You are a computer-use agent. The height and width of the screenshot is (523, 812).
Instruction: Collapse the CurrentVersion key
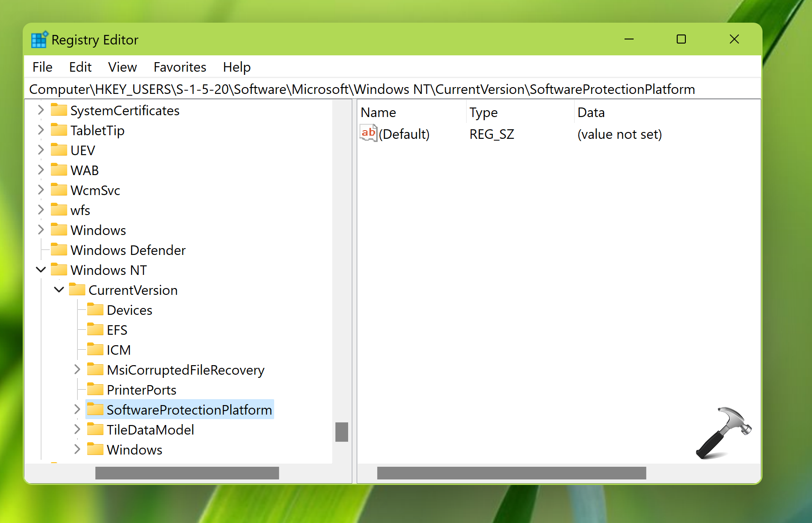(59, 290)
